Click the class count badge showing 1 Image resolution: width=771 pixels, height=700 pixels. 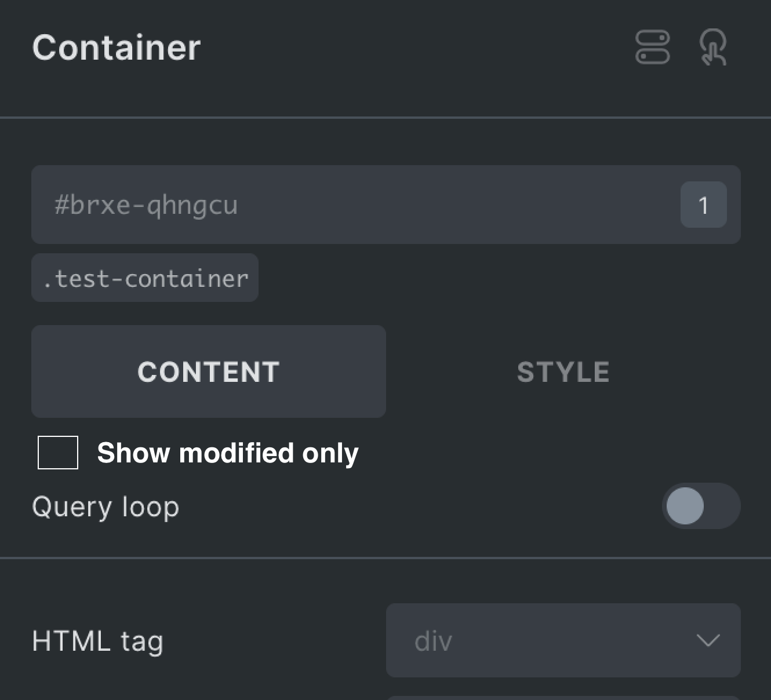point(703,205)
